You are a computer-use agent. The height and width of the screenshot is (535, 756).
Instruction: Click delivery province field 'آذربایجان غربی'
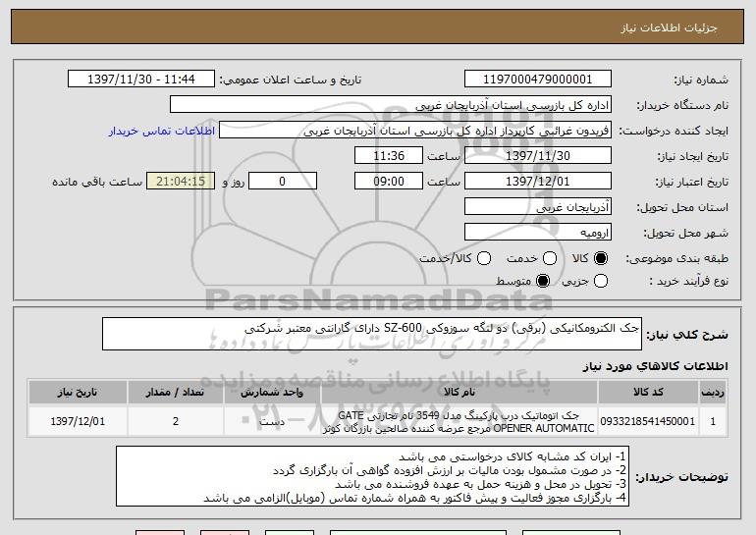pyautogui.click(x=538, y=207)
